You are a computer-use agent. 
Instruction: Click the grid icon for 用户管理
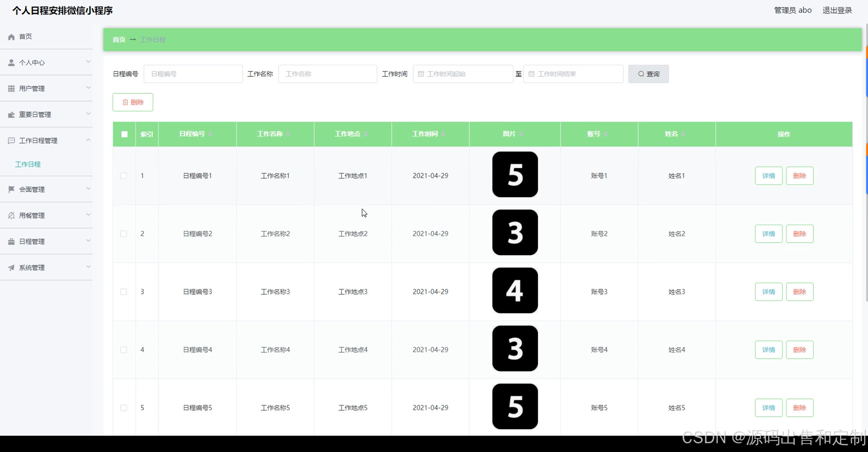click(11, 89)
